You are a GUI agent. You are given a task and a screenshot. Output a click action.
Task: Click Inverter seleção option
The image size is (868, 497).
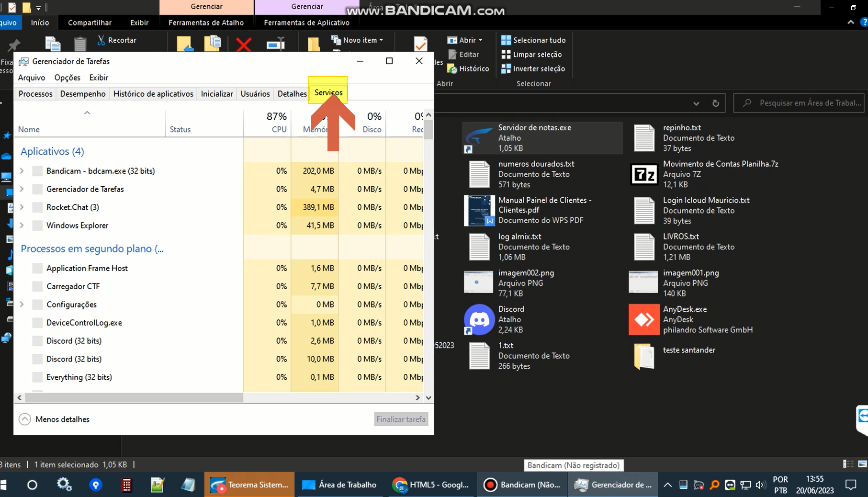(x=533, y=68)
